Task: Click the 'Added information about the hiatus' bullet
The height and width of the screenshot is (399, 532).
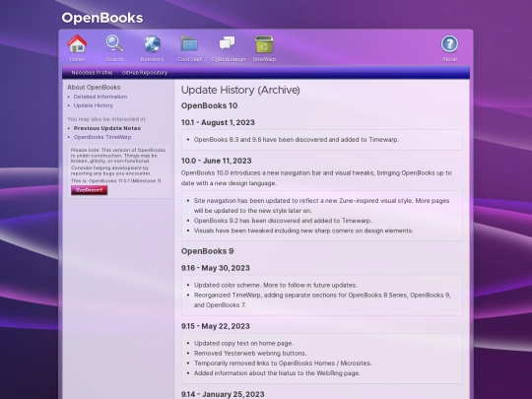Action: pyautogui.click(x=277, y=373)
